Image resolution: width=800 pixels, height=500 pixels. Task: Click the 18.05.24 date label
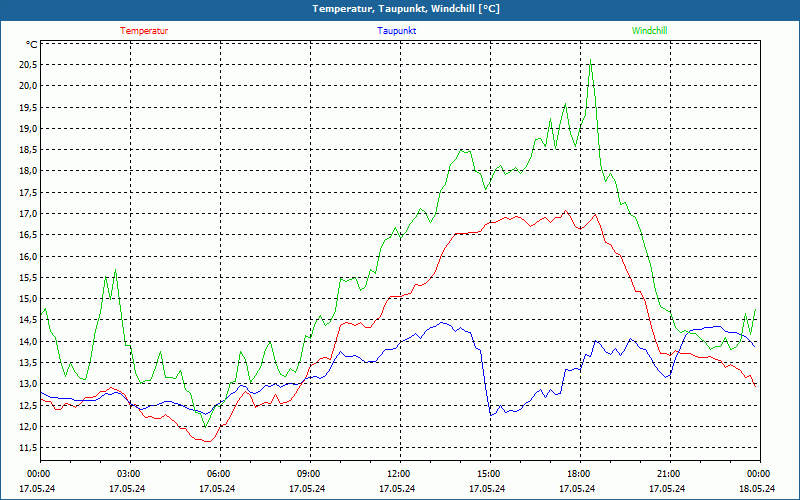(757, 488)
